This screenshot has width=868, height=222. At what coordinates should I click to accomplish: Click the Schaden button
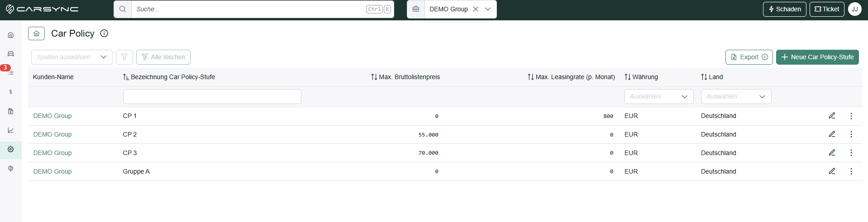click(x=784, y=9)
